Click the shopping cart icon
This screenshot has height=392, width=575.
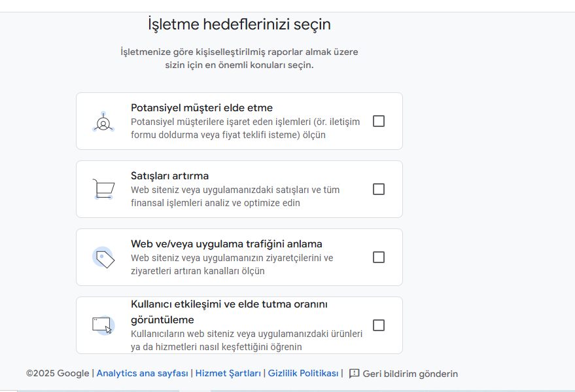tap(103, 189)
